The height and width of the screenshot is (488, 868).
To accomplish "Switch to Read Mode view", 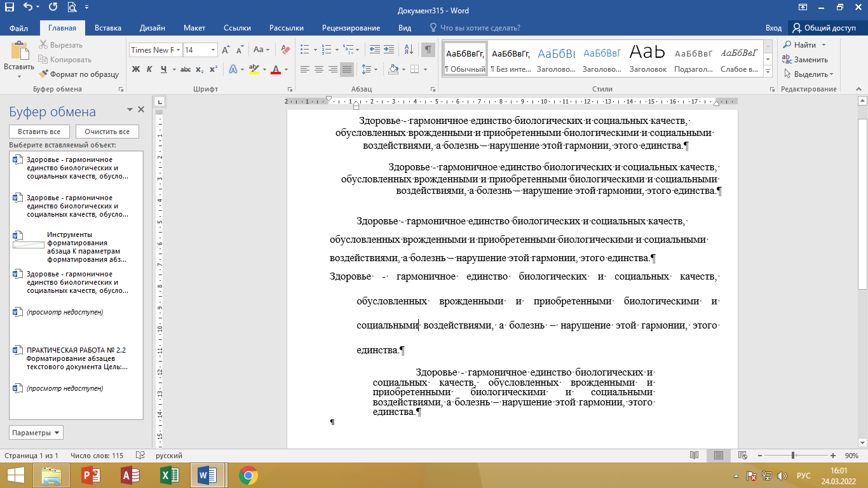I will pos(695,456).
